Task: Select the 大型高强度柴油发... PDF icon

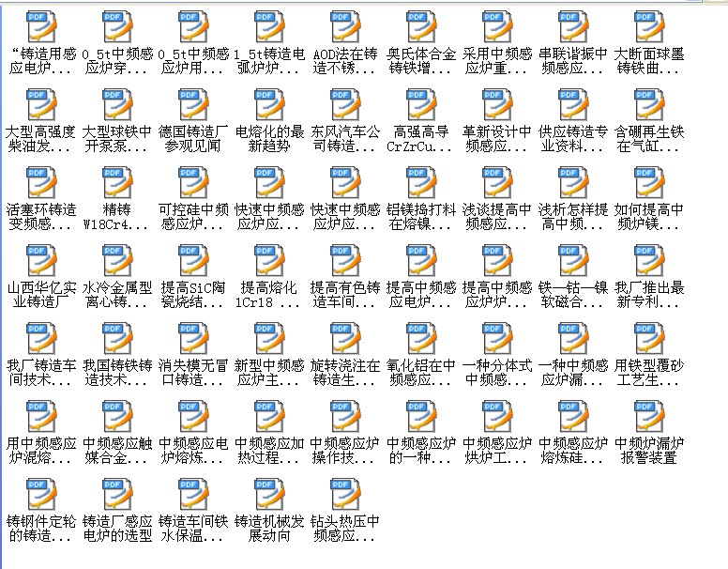Action: click(41, 104)
